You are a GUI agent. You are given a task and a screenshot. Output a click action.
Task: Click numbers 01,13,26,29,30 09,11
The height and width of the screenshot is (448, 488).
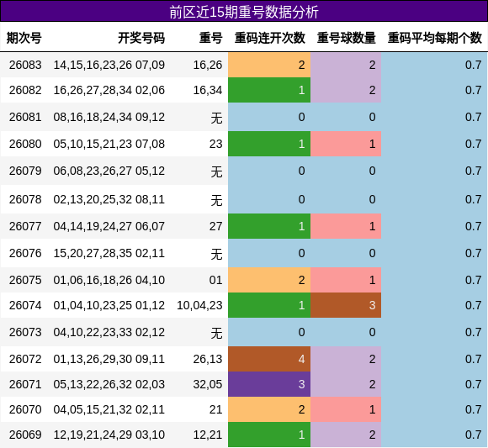coord(109,359)
